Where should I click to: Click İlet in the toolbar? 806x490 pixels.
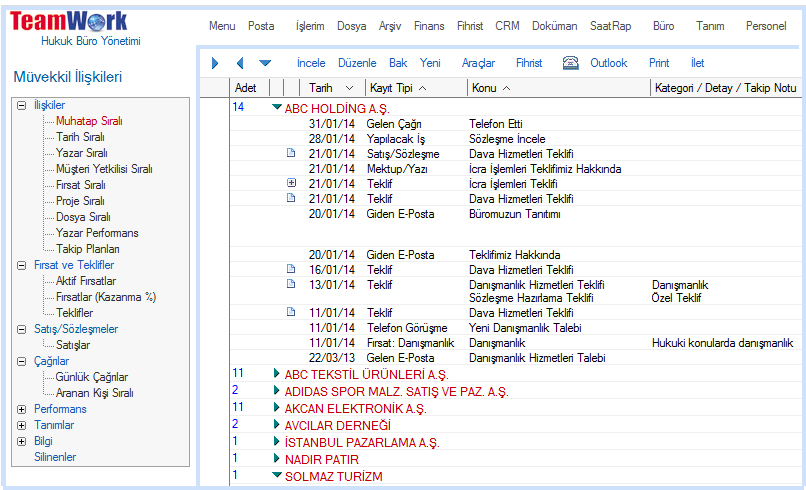coord(698,63)
